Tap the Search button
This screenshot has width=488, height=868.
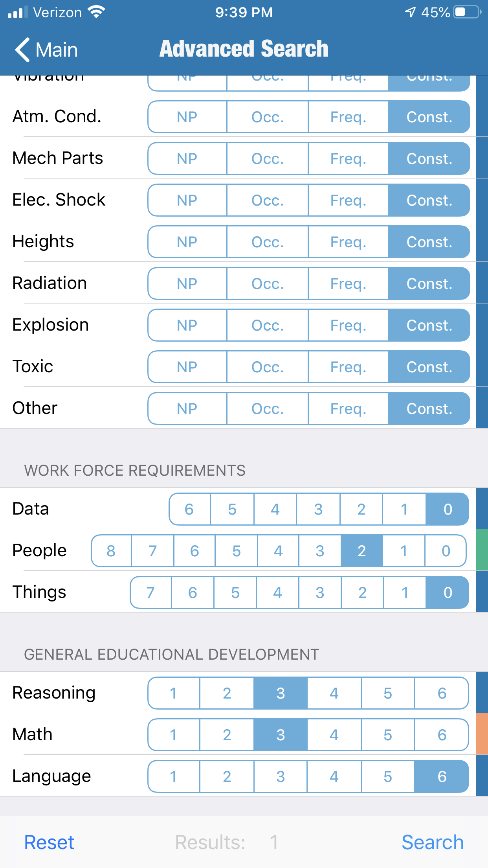(433, 842)
